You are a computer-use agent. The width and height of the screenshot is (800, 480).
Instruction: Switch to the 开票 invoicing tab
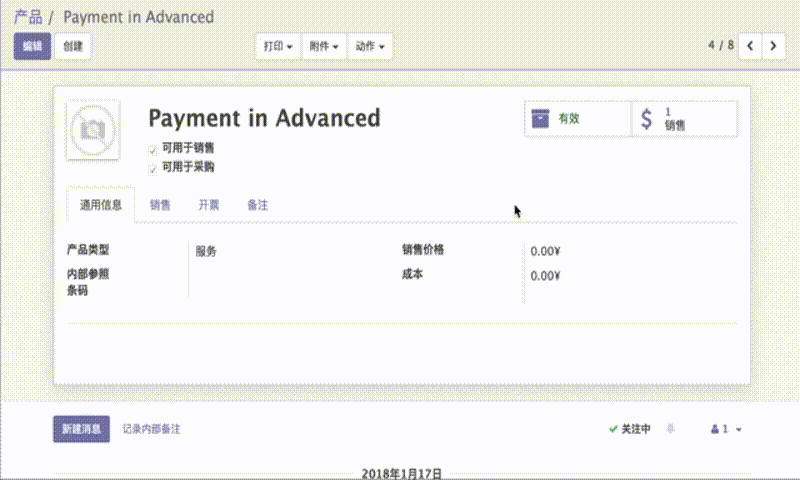(x=208, y=205)
